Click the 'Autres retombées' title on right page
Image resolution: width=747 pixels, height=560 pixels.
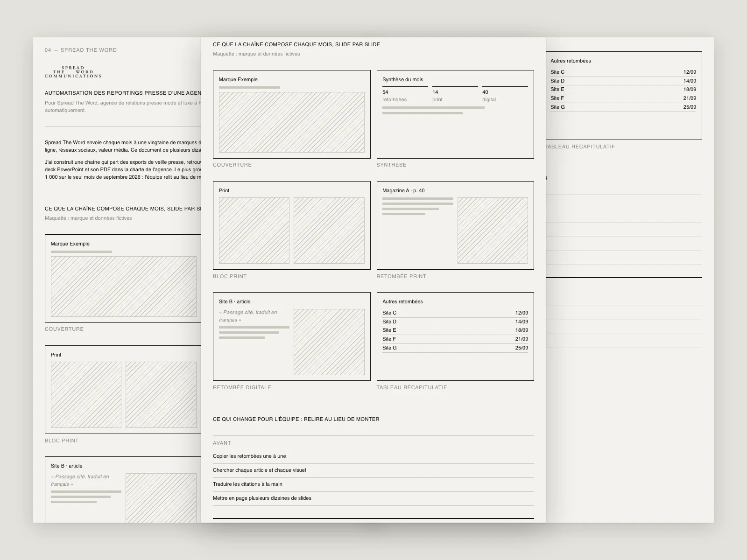point(571,61)
